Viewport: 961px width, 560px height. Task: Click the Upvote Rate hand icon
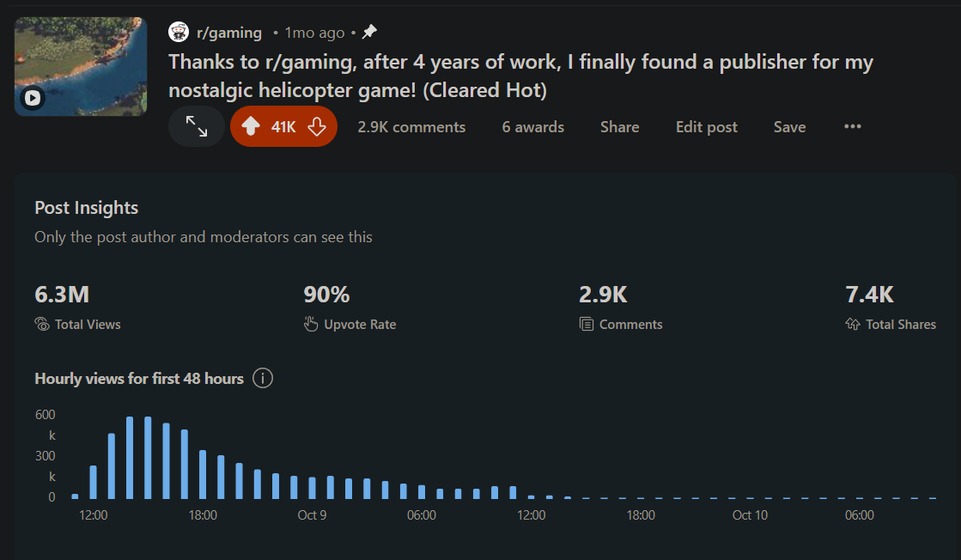tap(311, 324)
